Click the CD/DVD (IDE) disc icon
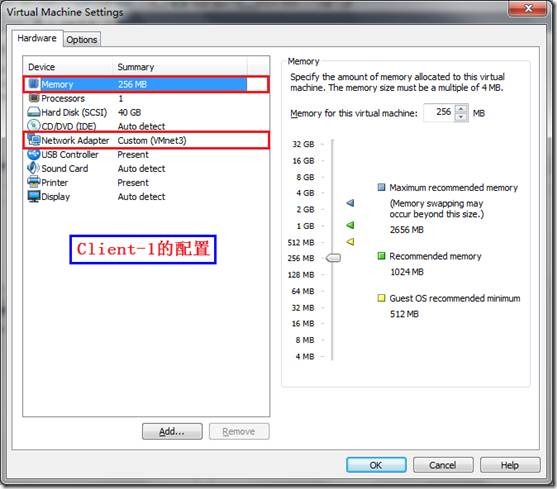This screenshot has width=557, height=489. 34,126
